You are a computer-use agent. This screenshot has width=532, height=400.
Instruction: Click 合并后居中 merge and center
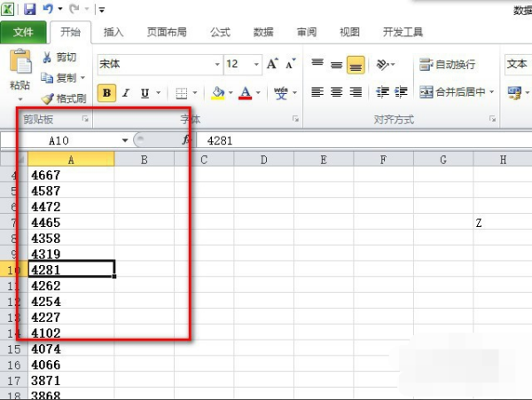coord(452,92)
